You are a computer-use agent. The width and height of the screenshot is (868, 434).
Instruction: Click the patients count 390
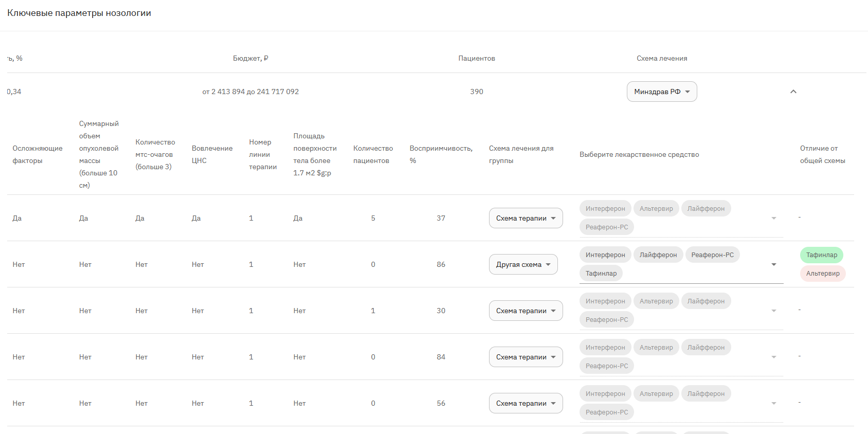click(477, 92)
